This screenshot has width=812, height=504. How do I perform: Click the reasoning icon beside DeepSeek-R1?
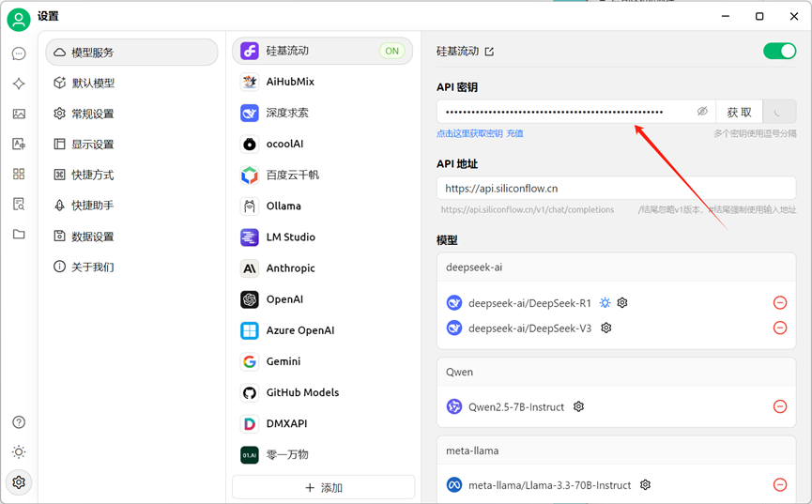point(605,302)
